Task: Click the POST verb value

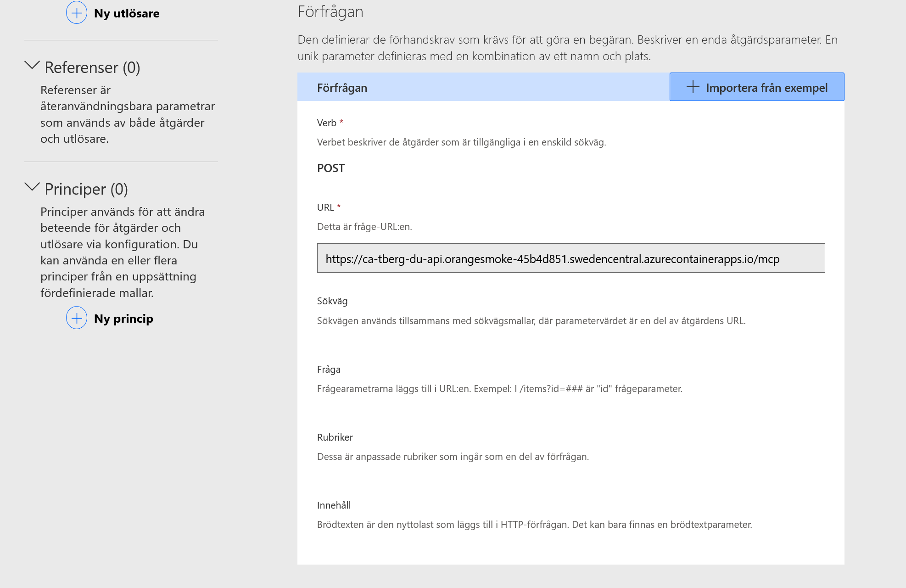Action: (331, 168)
